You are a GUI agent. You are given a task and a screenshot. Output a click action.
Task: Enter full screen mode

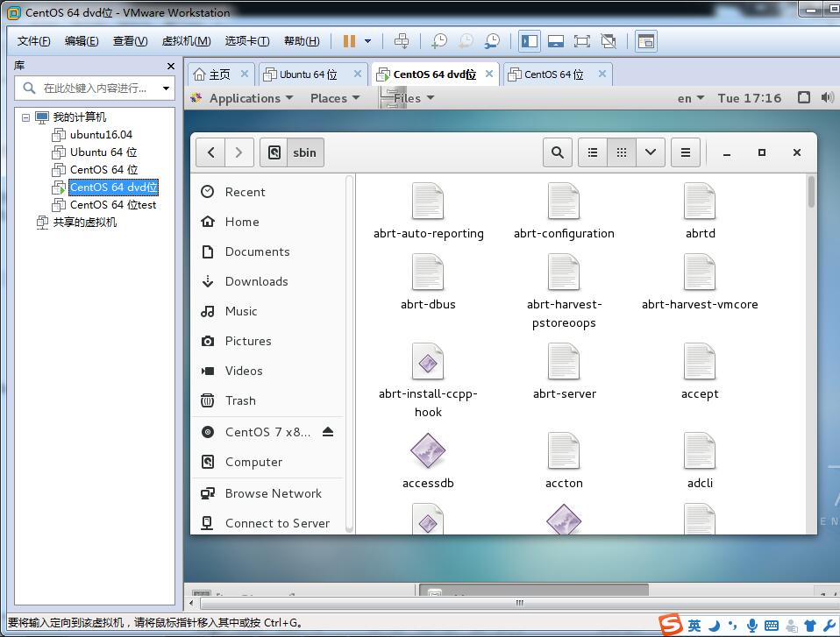tap(582, 40)
